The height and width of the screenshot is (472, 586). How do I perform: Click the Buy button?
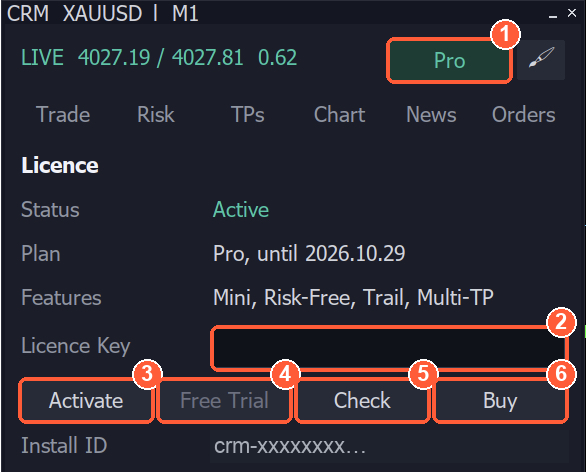pyautogui.click(x=500, y=401)
